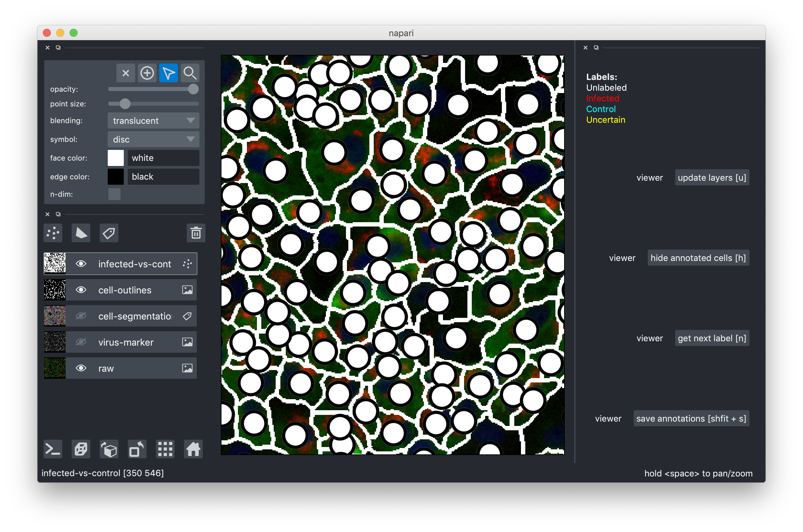Viewport: 803px width, 532px height.
Task: Select the shapes tool icon
Action: [x=81, y=233]
